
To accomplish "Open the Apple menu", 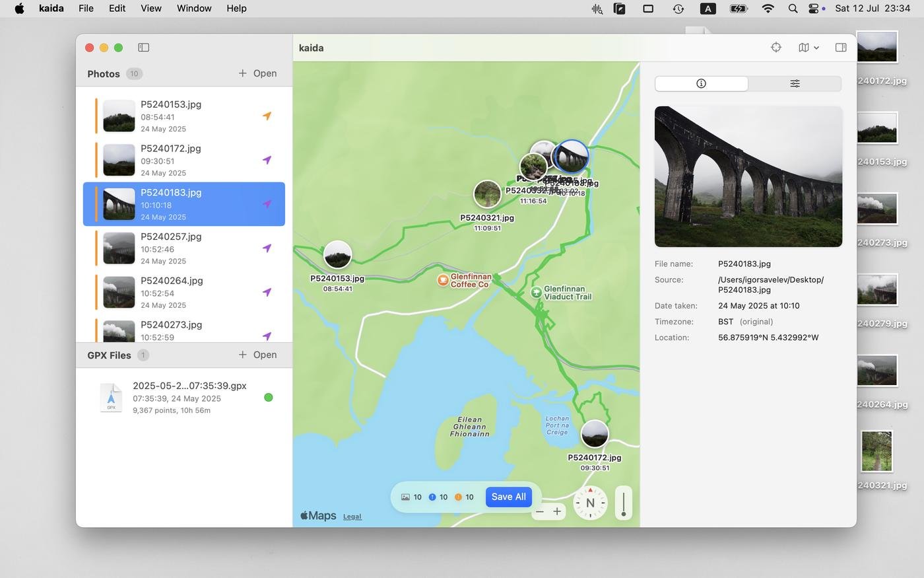I will coord(20,9).
